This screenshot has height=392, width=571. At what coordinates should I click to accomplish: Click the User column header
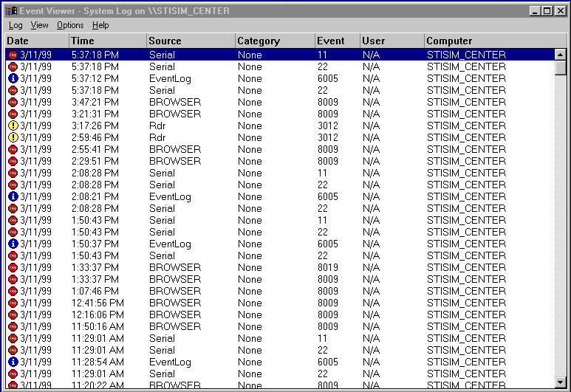click(392, 41)
